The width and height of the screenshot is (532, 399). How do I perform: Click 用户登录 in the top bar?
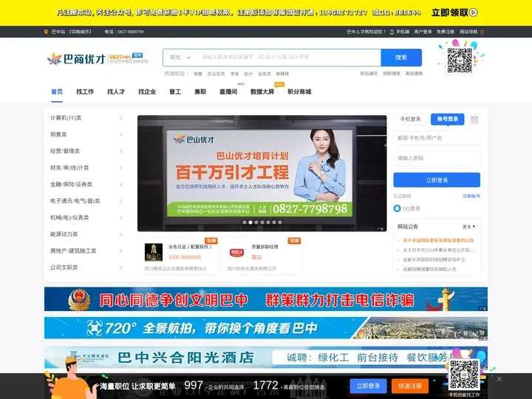[423, 32]
